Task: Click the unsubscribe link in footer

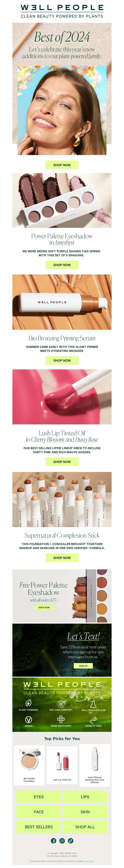Action: click(89, 861)
